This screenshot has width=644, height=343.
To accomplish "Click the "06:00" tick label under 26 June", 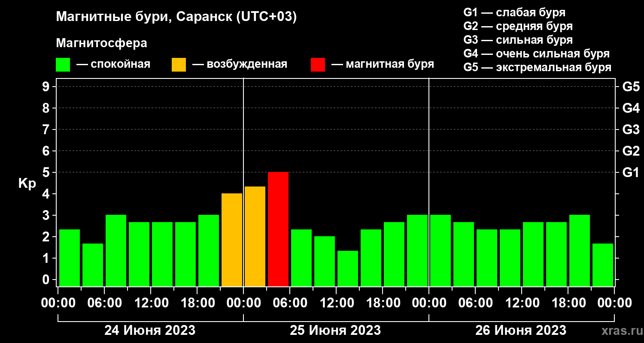I will [x=475, y=303].
